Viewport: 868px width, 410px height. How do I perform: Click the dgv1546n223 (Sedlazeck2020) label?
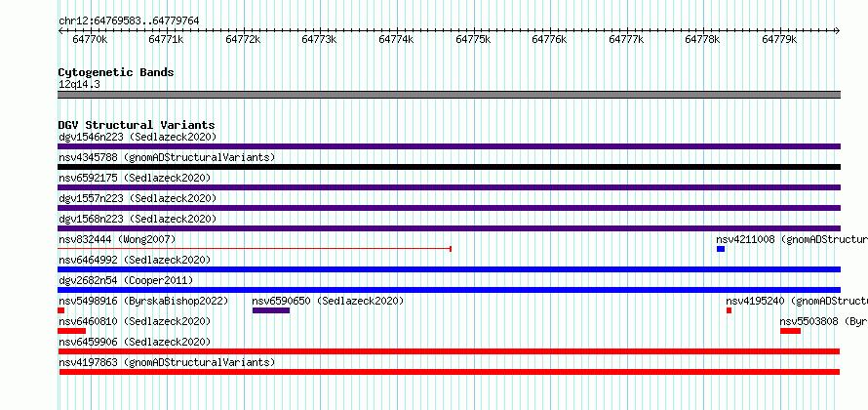[x=138, y=137]
